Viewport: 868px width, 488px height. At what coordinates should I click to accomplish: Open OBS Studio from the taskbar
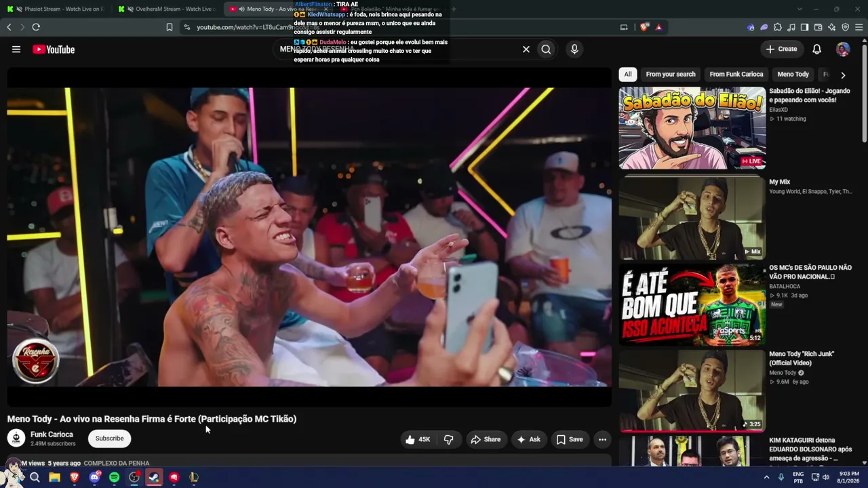(134, 477)
